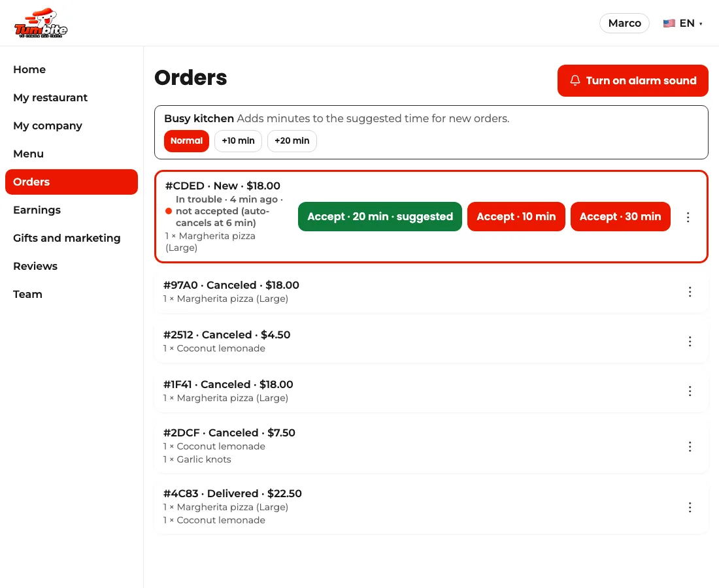Viewport: 719px width, 588px height.
Task: Click the US flag icon
Action: pyautogui.click(x=669, y=24)
